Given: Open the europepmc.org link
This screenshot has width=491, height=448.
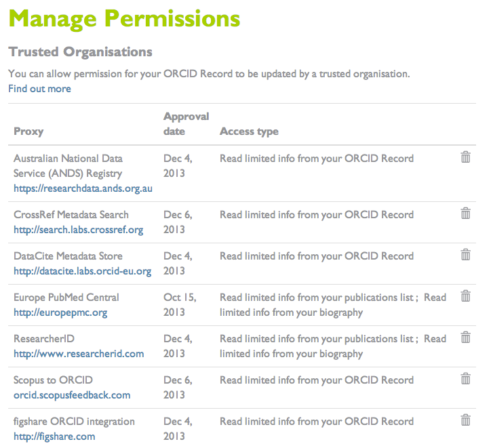Looking at the screenshot, I should point(60,312).
